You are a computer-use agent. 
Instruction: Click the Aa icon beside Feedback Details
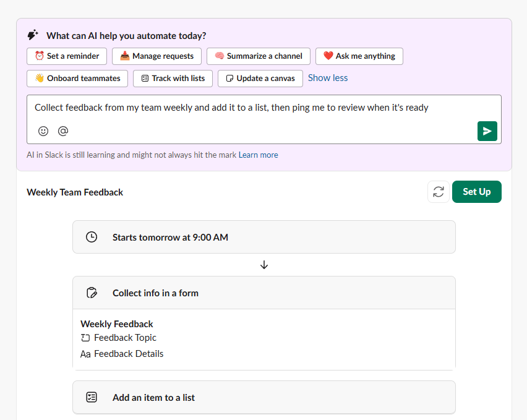point(85,354)
